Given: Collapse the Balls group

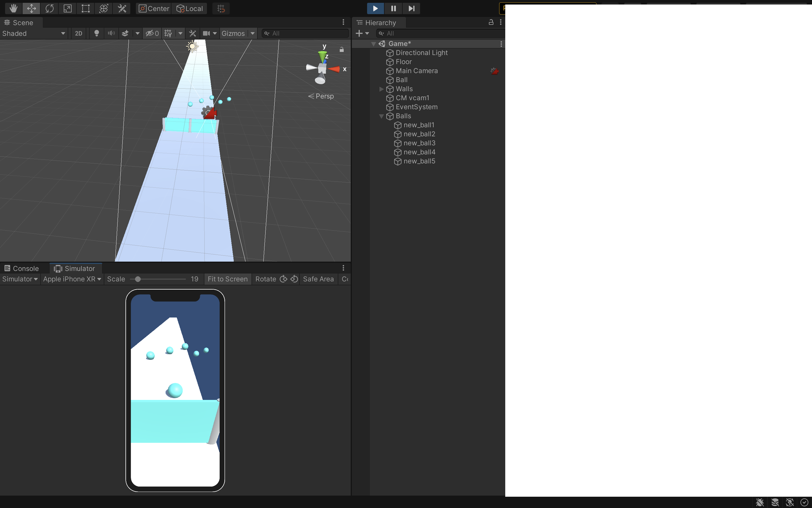Looking at the screenshot, I should [x=381, y=116].
